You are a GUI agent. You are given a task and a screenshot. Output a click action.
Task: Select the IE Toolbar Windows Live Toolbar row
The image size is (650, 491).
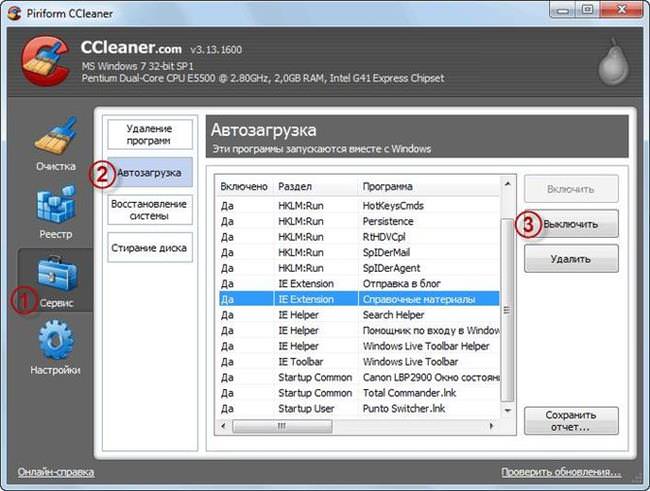coord(359,362)
